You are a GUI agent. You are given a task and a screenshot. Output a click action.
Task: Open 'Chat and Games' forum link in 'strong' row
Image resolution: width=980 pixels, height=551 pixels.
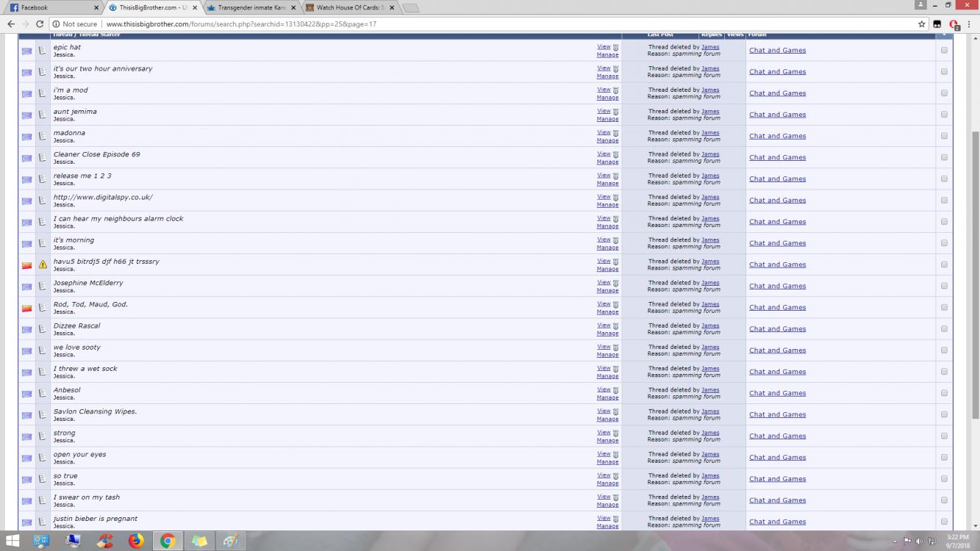tap(777, 436)
